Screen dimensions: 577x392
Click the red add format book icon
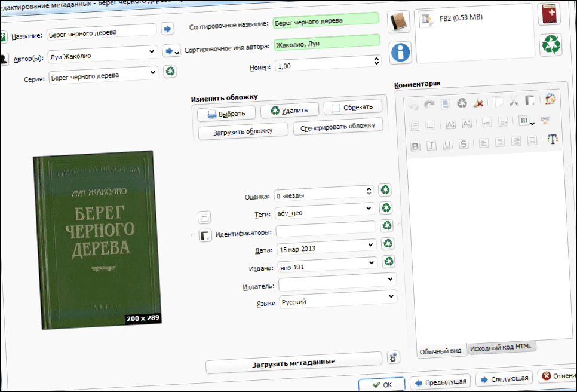(549, 14)
